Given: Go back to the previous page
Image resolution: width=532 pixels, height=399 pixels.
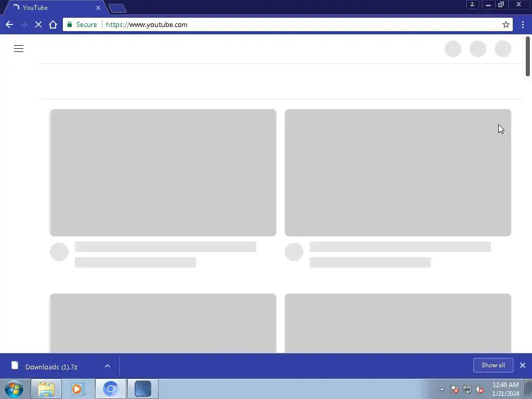Looking at the screenshot, I should click(x=9, y=24).
